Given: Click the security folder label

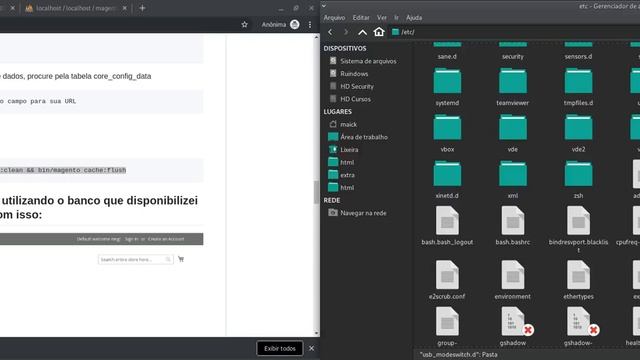Looking at the screenshot, I should point(513,56).
